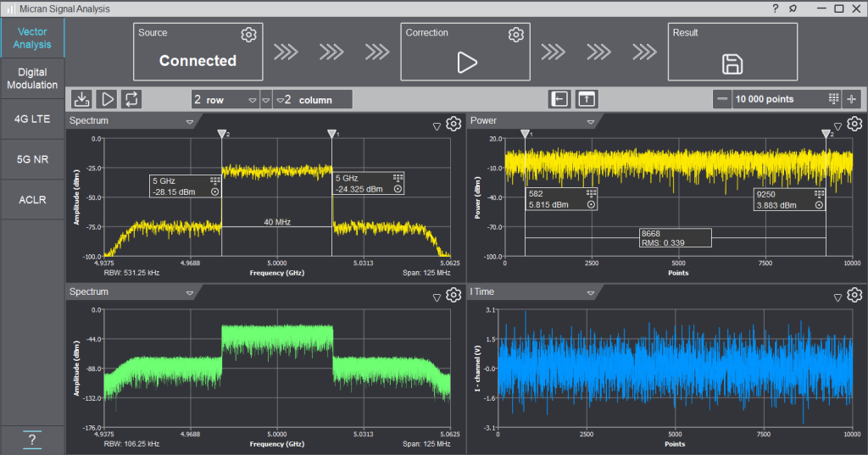
Task: Click the import download icon in toolbar
Action: point(82,99)
